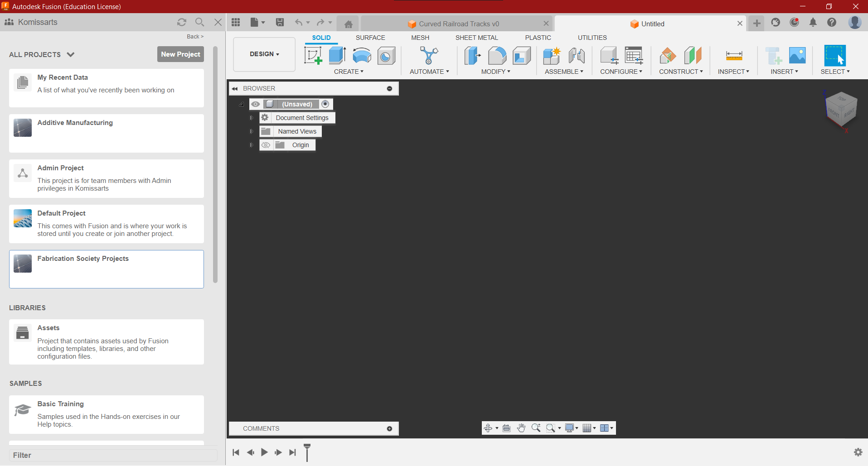
Task: Open the Extensions icon in the top bar
Action: click(776, 22)
